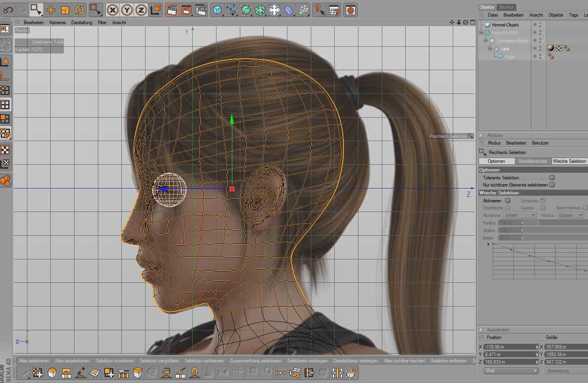Enable the Aktivieren checkbox for soft selection
Image resolution: width=588 pixels, height=383 pixels.
[508, 201]
